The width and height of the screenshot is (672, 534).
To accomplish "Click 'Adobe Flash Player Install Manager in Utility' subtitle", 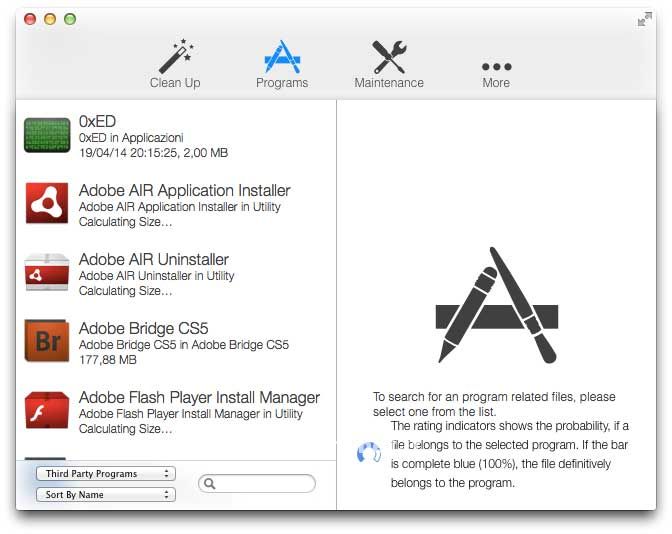I will 191,414.
